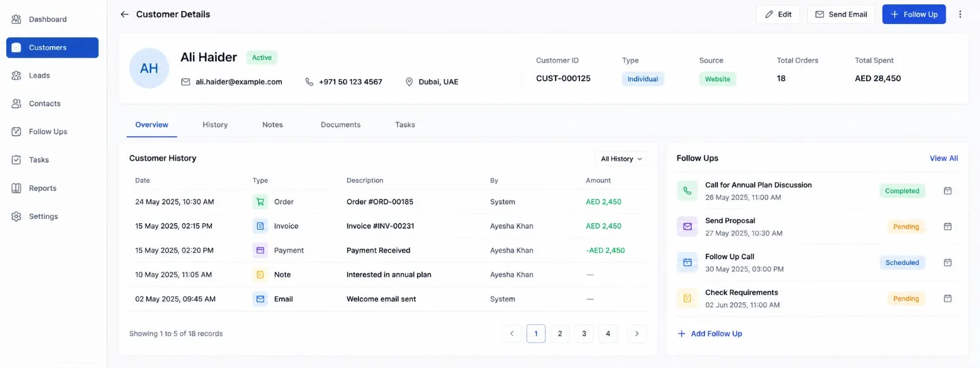
Task: Select page 1 in pagination
Action: 536,334
